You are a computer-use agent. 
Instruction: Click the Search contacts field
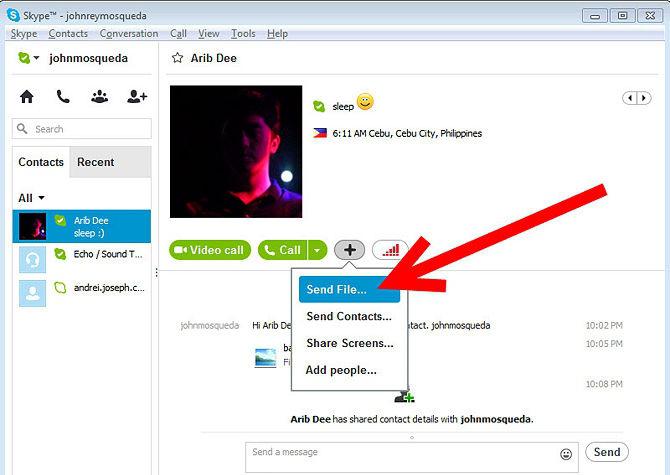[82, 129]
